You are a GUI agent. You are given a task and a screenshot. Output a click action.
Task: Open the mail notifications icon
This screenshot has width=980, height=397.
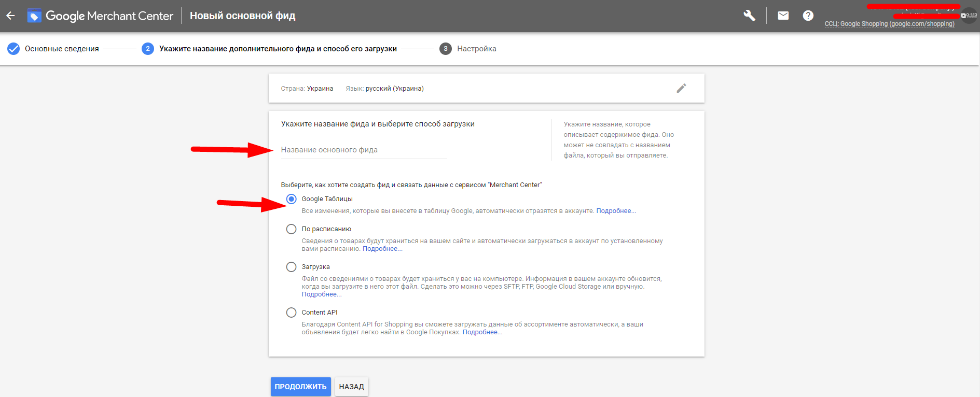pyautogui.click(x=783, y=16)
